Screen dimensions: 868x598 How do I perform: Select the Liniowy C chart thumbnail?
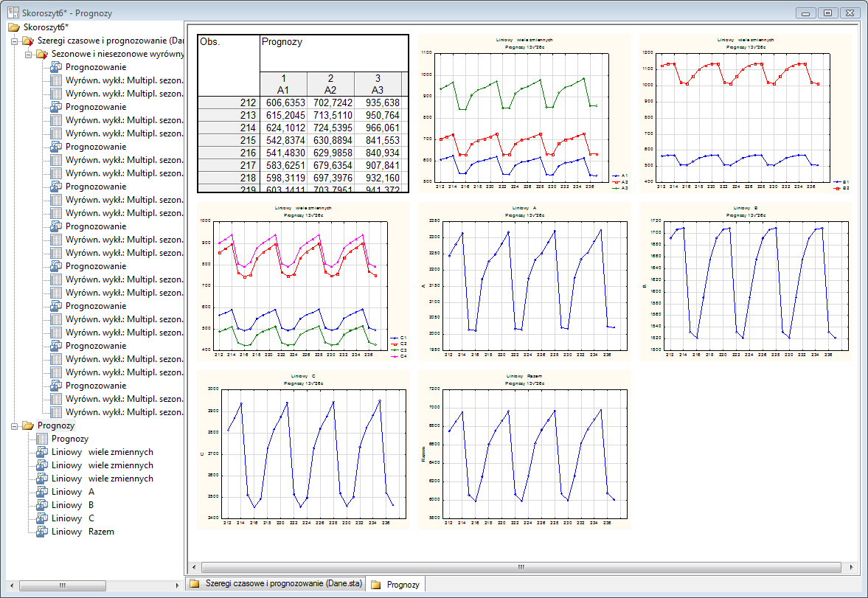303,450
